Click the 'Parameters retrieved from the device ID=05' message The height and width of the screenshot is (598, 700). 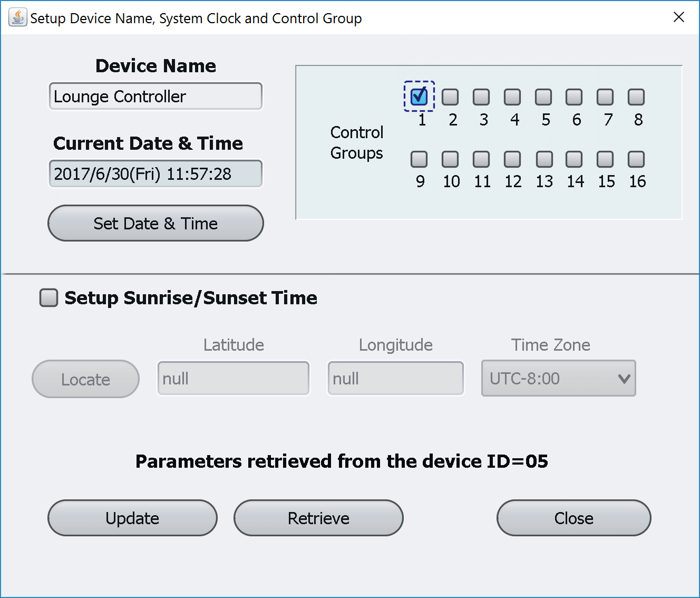pyautogui.click(x=342, y=461)
